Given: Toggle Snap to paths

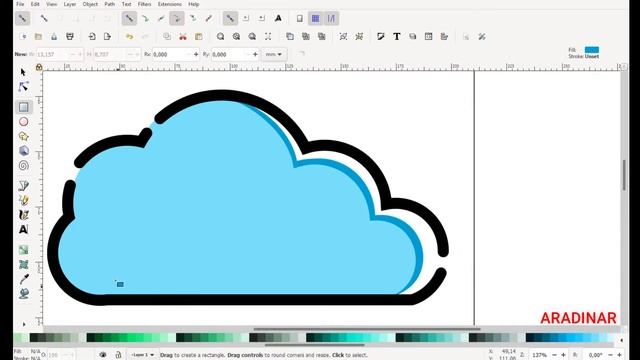Looking at the screenshot, I should point(145,18).
